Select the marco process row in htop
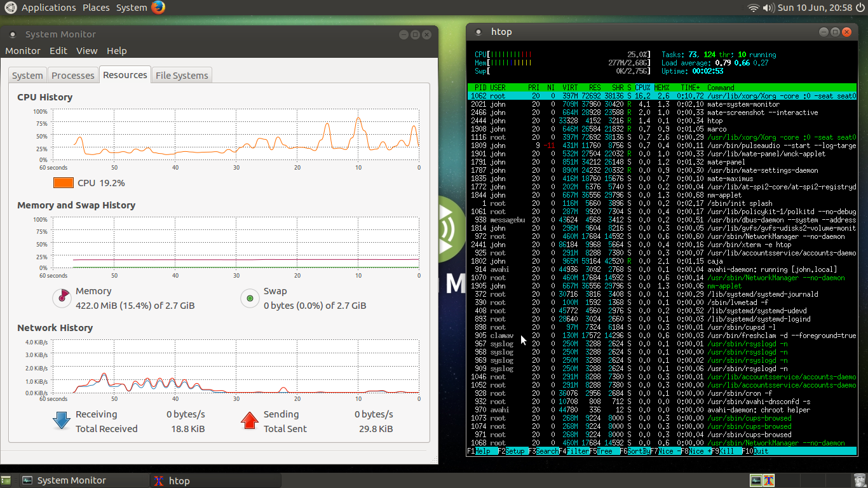This screenshot has height=488, width=868. (661, 129)
